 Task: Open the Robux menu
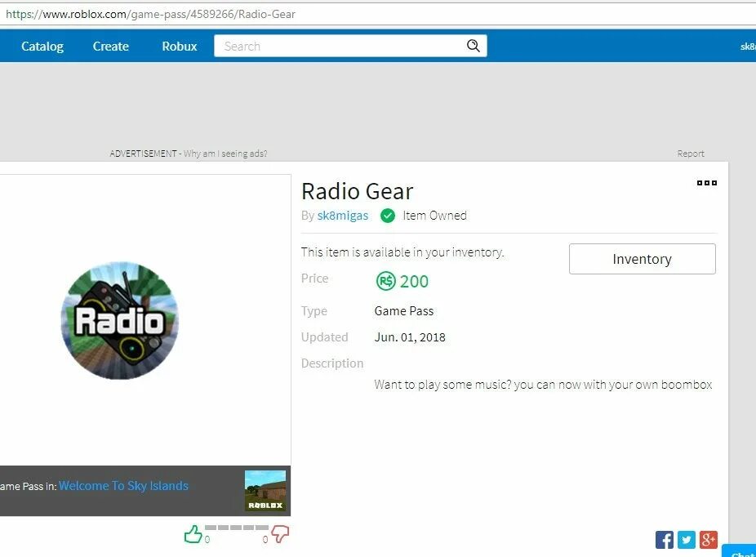[x=180, y=47]
